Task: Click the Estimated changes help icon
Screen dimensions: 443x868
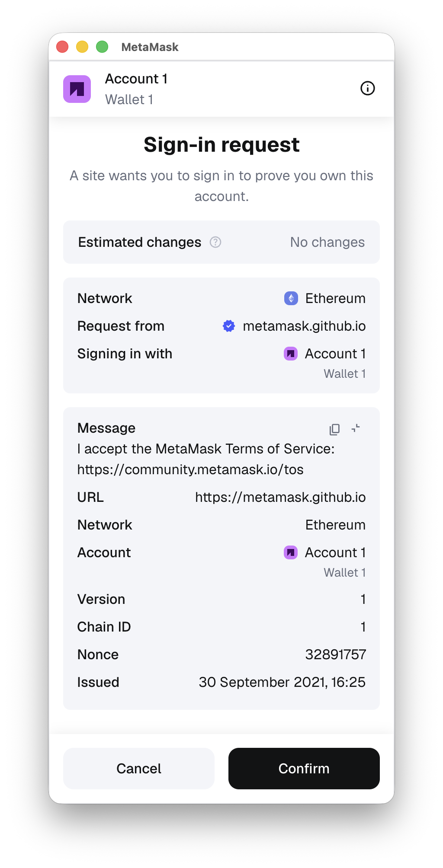Action: (x=215, y=243)
